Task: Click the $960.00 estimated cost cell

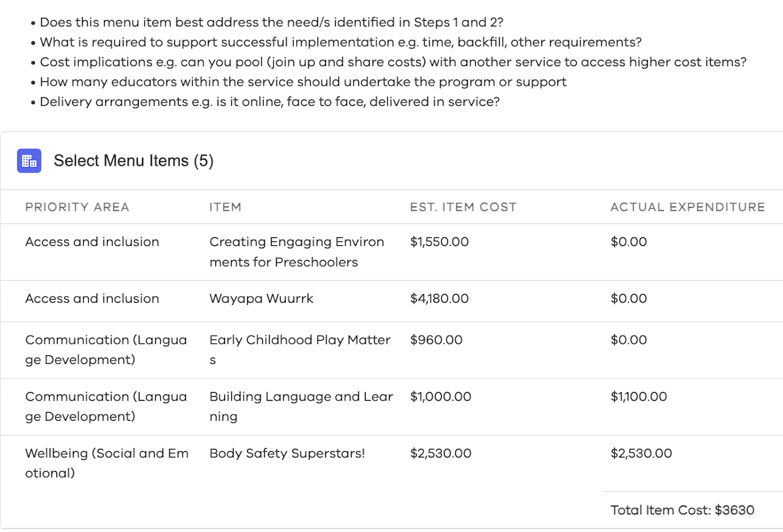Action: [x=436, y=340]
